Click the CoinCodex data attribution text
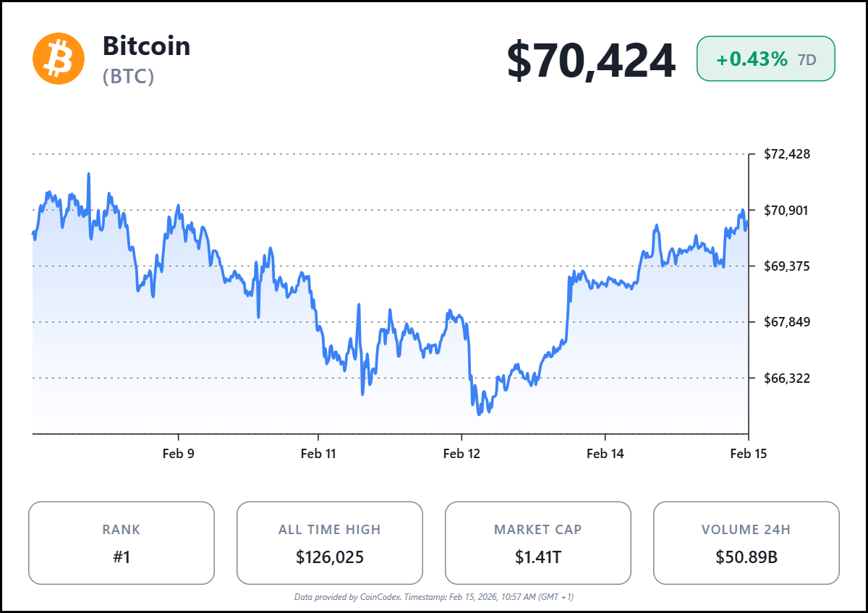Screen dimensions: 868x613 434,597
